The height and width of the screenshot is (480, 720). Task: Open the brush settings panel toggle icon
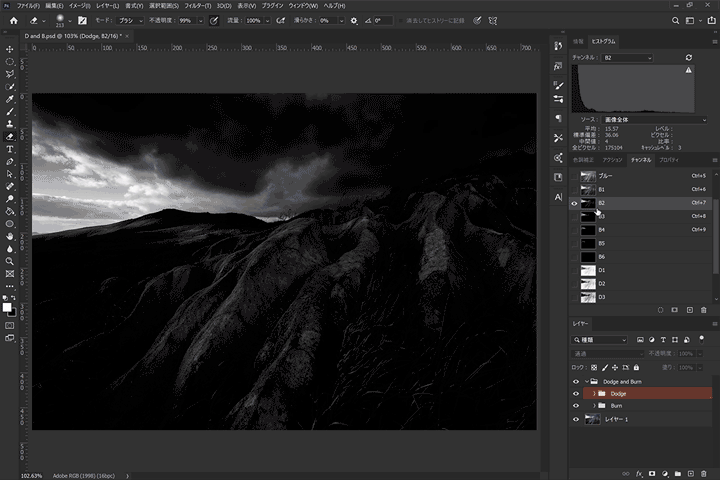click(82, 20)
